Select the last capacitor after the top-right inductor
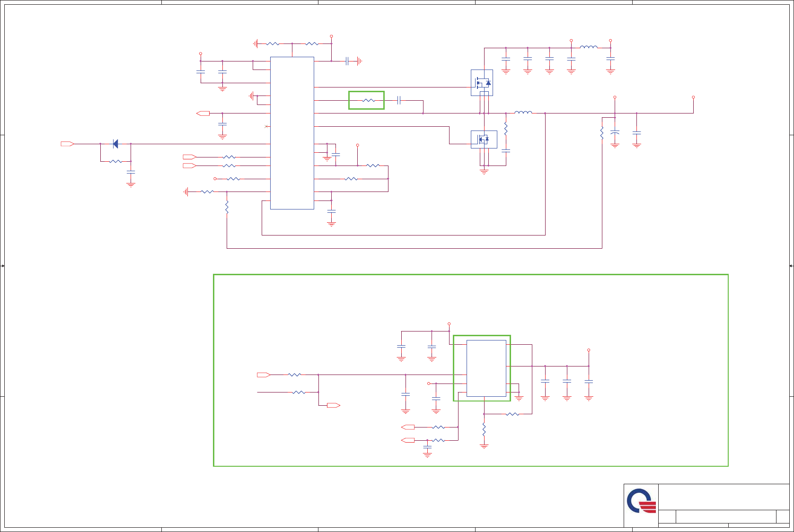Viewport: 794px width, 532px height. tap(610, 59)
